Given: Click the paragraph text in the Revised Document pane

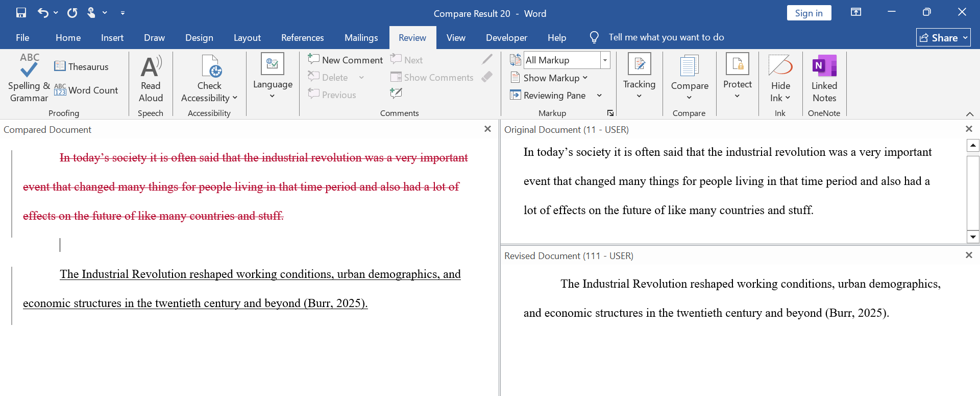Looking at the screenshot, I should (732, 298).
